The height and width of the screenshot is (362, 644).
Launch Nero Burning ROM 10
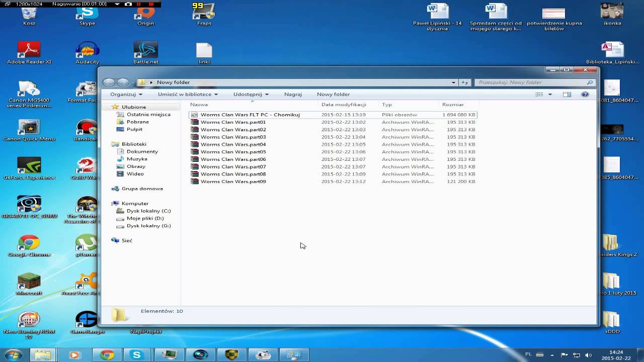[x=29, y=325]
